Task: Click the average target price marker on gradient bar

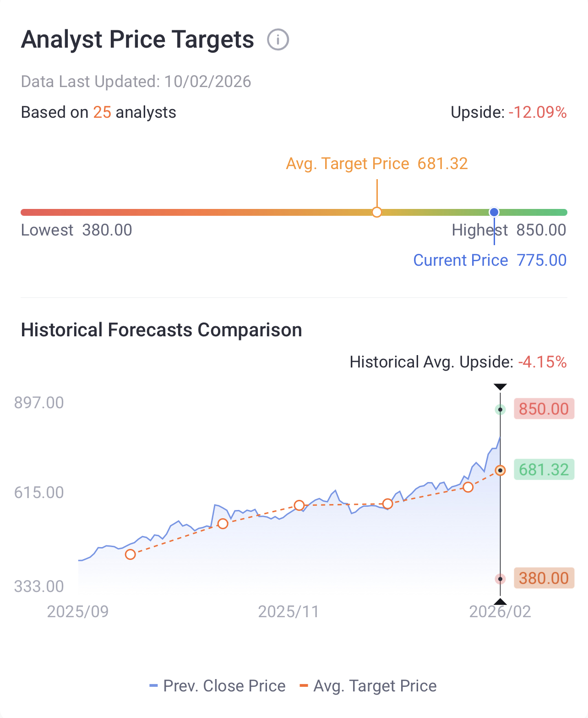Action: (377, 212)
